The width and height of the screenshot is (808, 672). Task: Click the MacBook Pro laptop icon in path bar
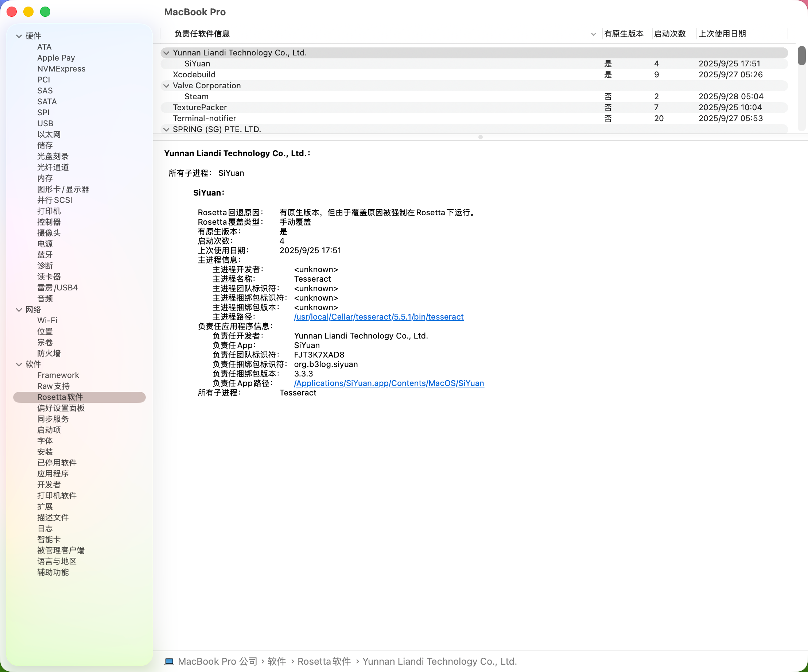click(169, 661)
